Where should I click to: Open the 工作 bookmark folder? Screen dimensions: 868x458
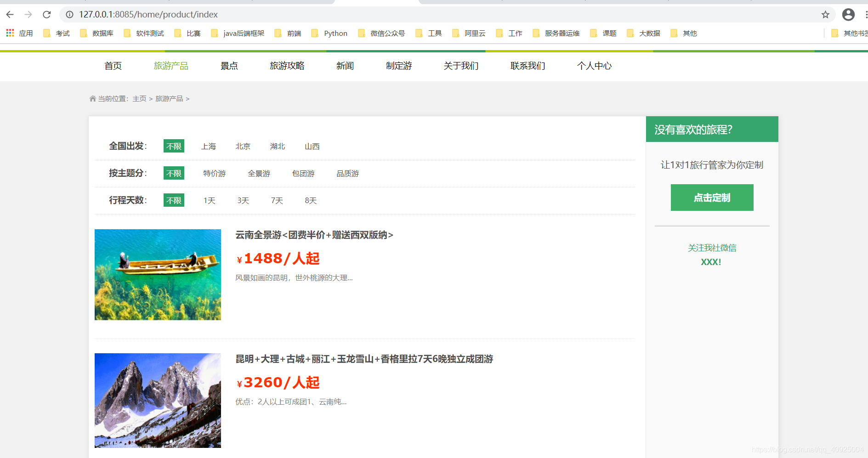(509, 33)
